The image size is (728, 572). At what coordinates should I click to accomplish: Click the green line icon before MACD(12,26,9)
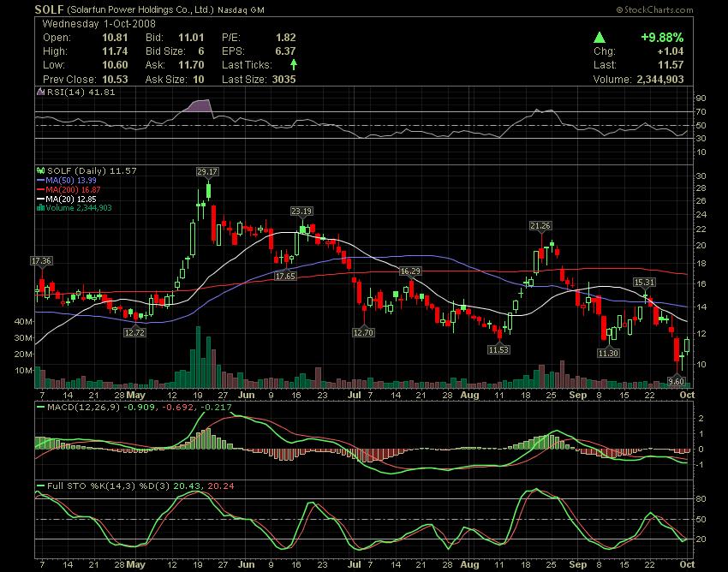[40, 407]
